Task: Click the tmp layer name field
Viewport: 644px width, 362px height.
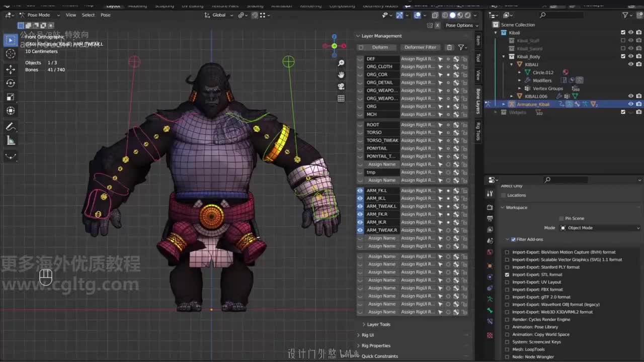Action: click(x=382, y=172)
